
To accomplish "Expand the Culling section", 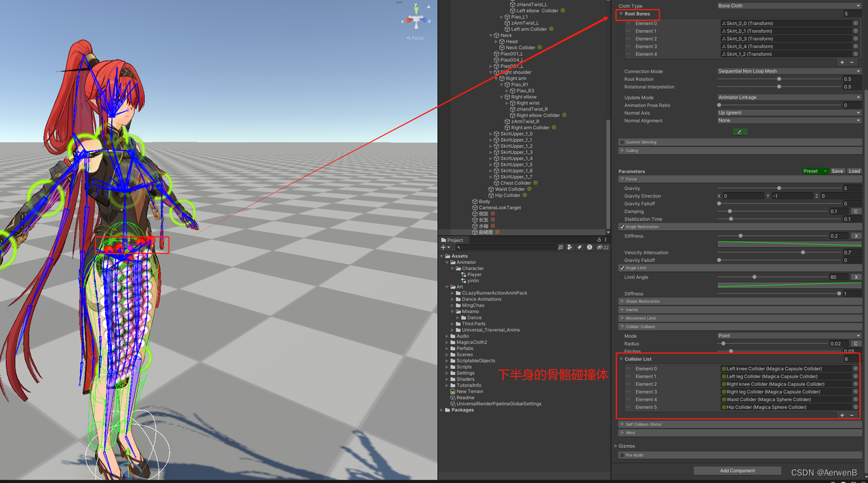I will (x=621, y=151).
